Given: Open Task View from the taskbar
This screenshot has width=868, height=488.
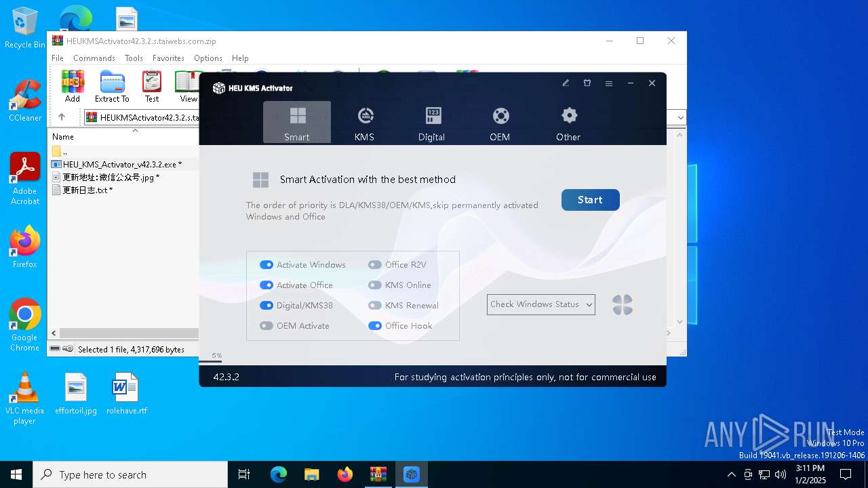Looking at the screenshot, I should click(244, 474).
